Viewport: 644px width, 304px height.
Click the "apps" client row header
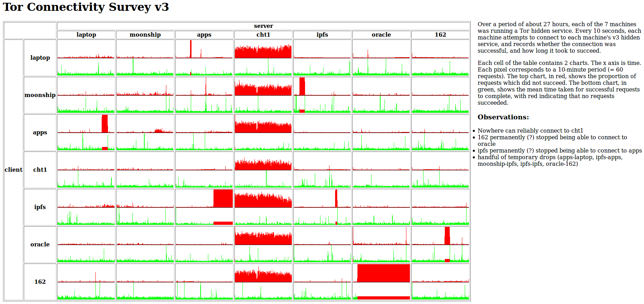coord(40,132)
